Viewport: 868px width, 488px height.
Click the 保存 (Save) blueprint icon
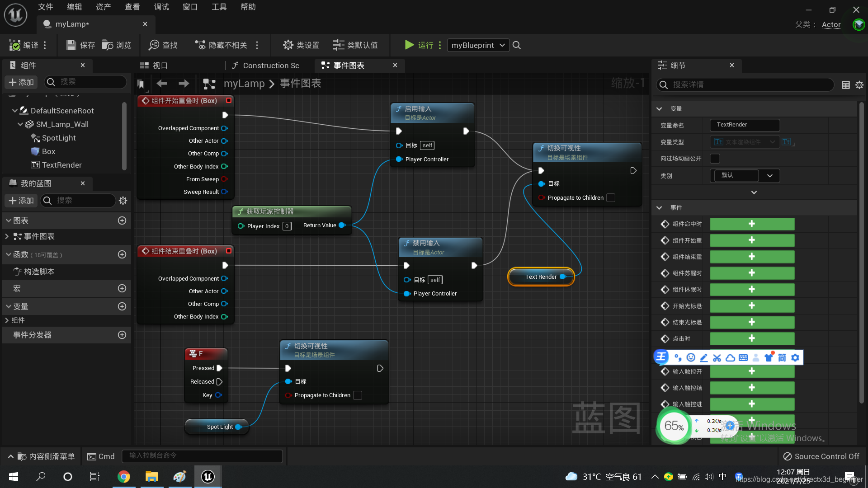(71, 45)
